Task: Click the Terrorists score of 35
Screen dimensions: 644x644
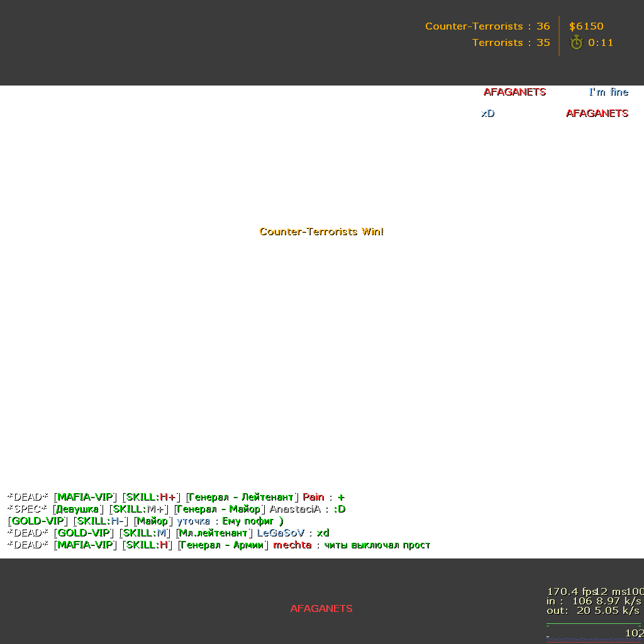Action: point(511,43)
